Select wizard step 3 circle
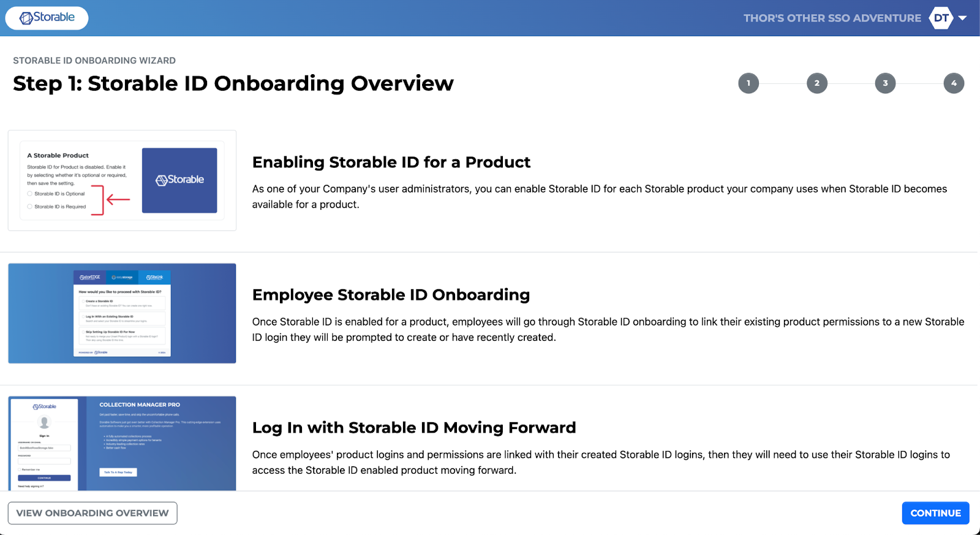980x535 pixels. tap(885, 83)
